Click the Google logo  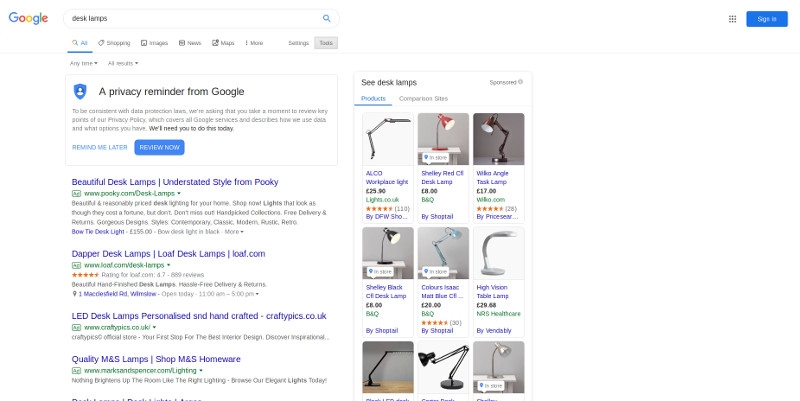click(28, 18)
